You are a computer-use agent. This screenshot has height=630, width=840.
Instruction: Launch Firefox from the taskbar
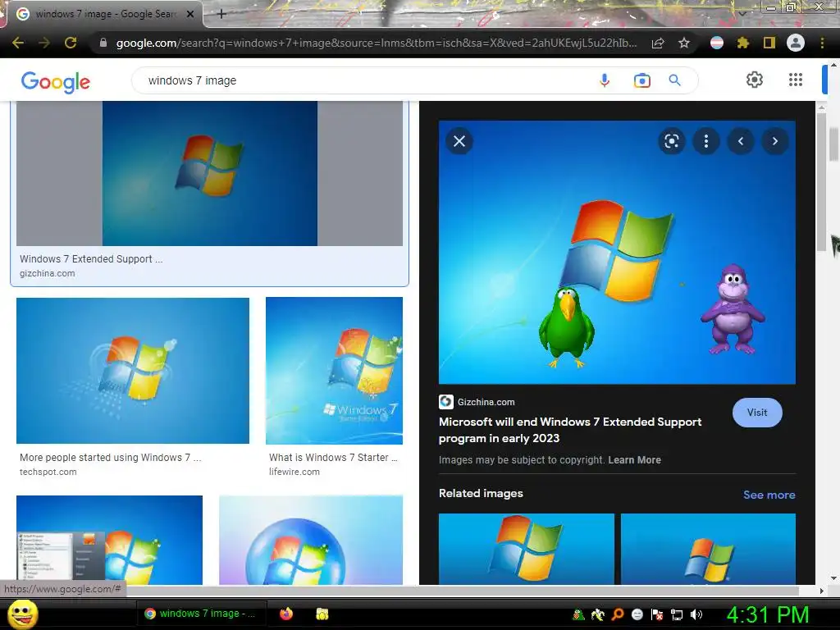click(x=286, y=614)
